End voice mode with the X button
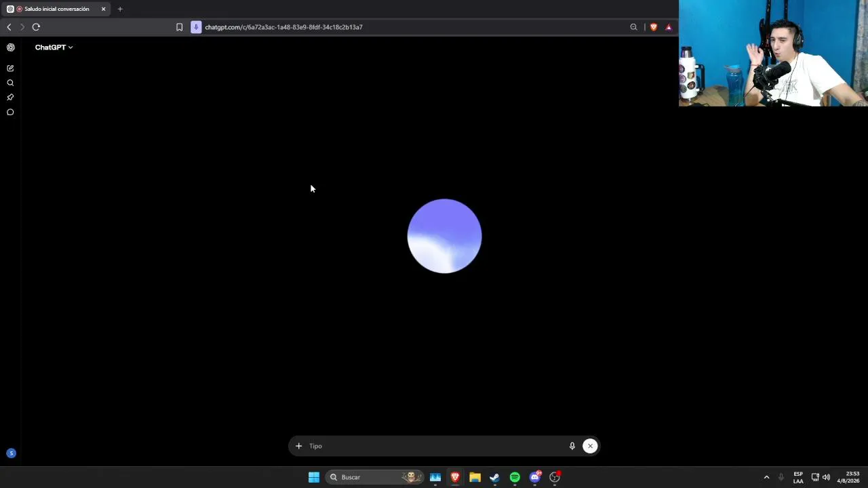The height and width of the screenshot is (488, 868). point(590,446)
